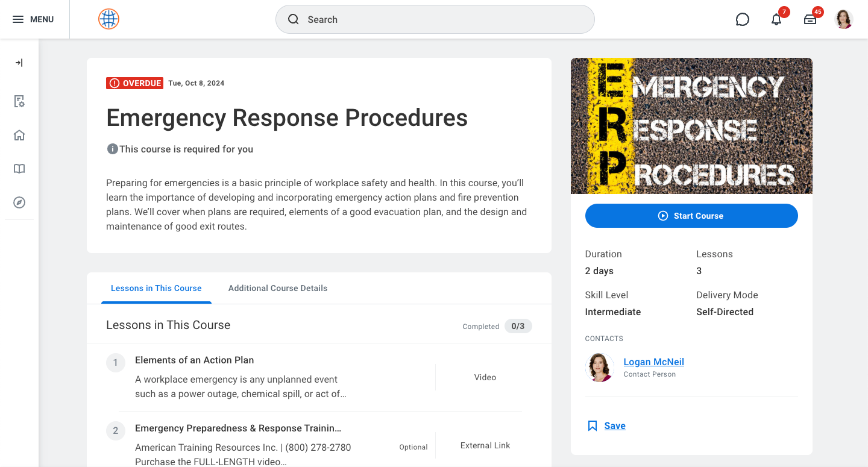Open the chat assistant speech bubble
This screenshot has width=868, height=467.
[x=742, y=19]
